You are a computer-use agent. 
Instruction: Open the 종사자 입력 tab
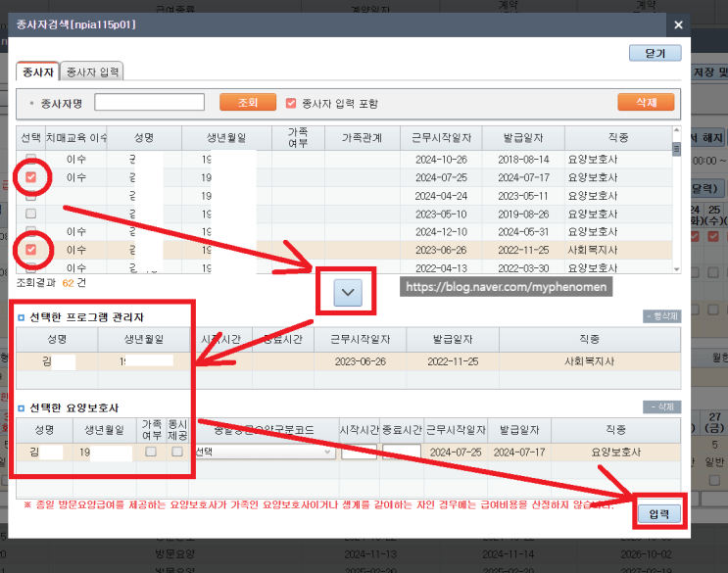[x=92, y=72]
